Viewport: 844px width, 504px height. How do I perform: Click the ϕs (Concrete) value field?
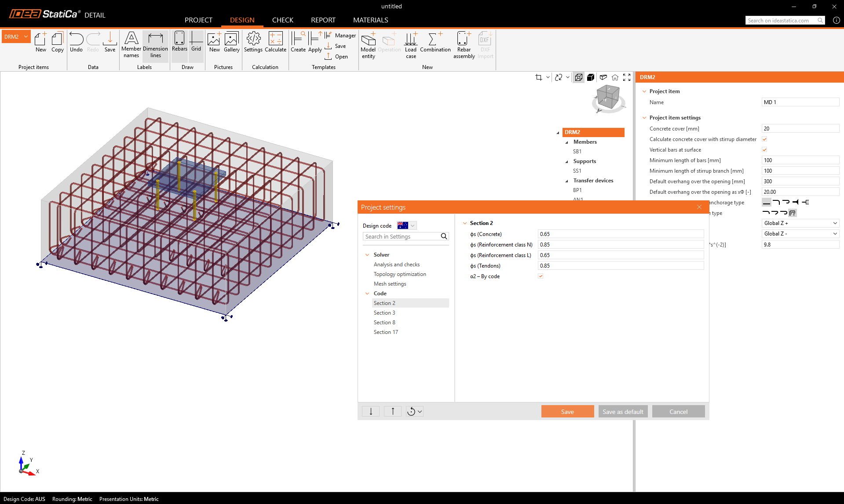[x=620, y=234]
